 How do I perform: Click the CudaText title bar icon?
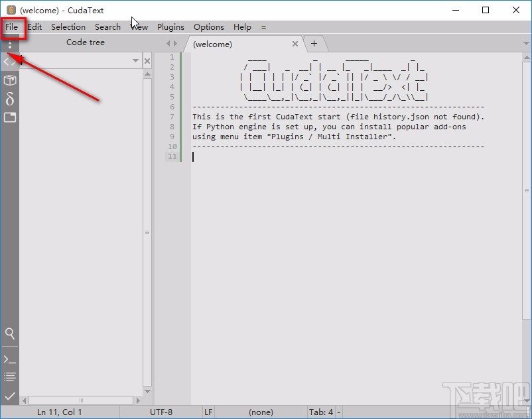11,10
